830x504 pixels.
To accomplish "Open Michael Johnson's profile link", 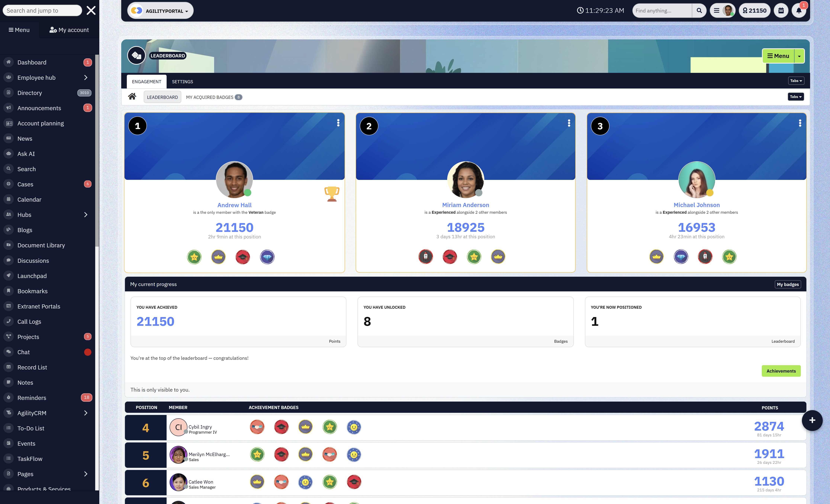I will [696, 205].
